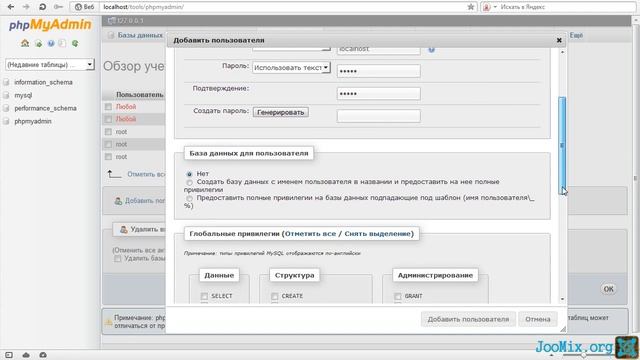Open the Ещё tab menu
This screenshot has width=640, height=360.
coord(576,36)
